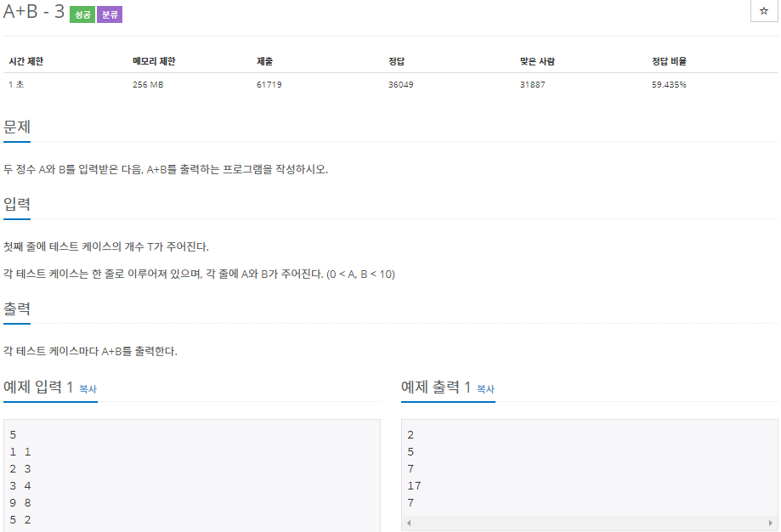Click the first input line '5'
The height and width of the screenshot is (532, 781).
click(13, 435)
